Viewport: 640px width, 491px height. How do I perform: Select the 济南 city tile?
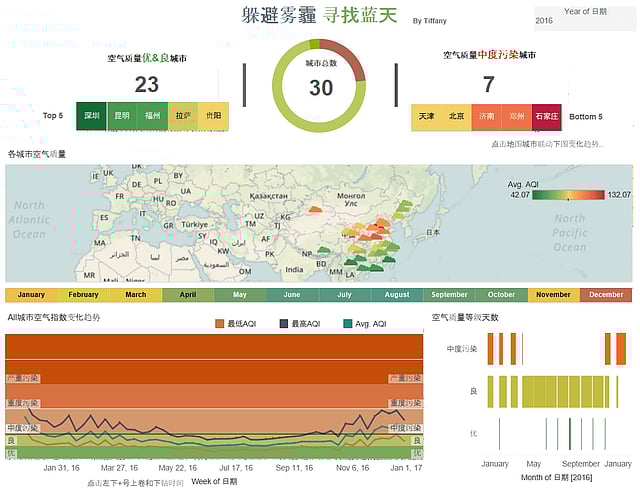pyautogui.click(x=486, y=116)
